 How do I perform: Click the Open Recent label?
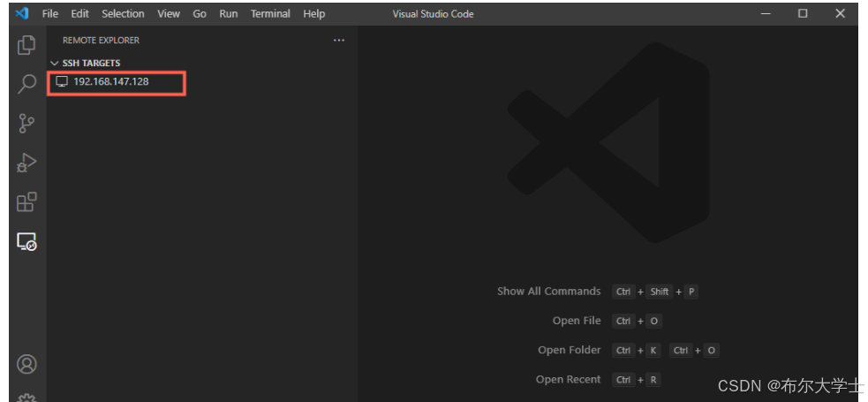click(568, 379)
